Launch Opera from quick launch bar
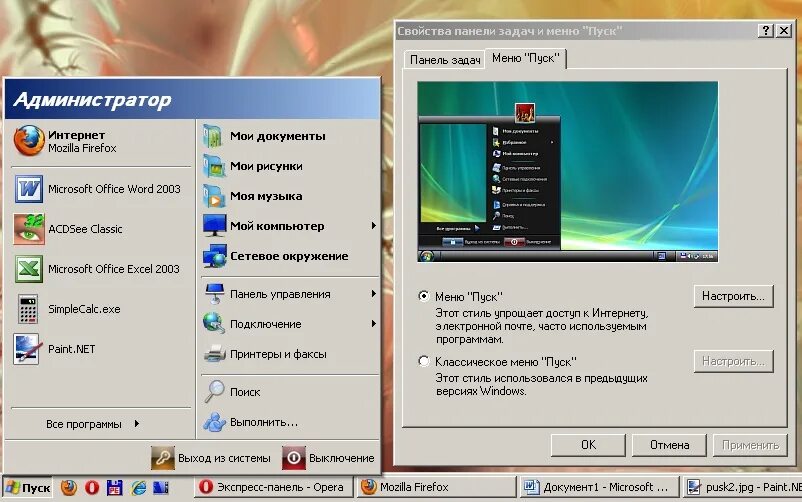 [92, 487]
